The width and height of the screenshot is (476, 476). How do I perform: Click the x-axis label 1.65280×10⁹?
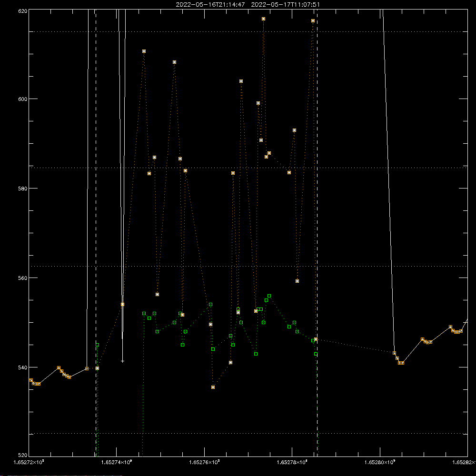380,462
